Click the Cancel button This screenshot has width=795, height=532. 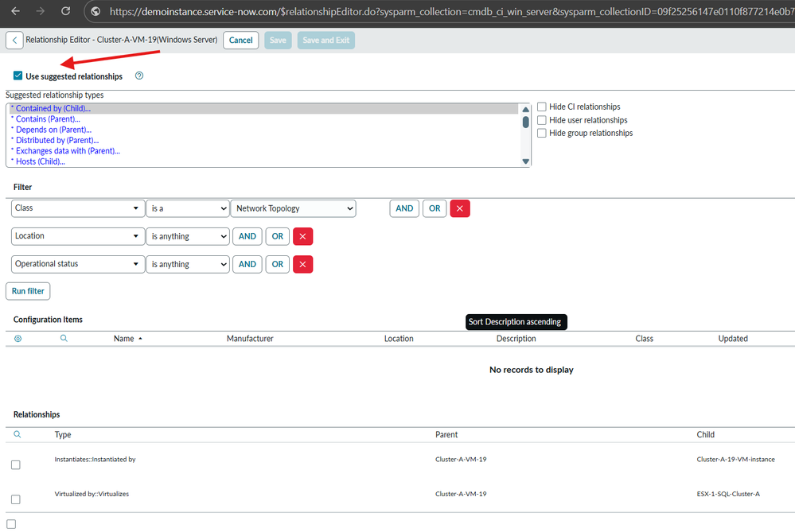pos(241,40)
